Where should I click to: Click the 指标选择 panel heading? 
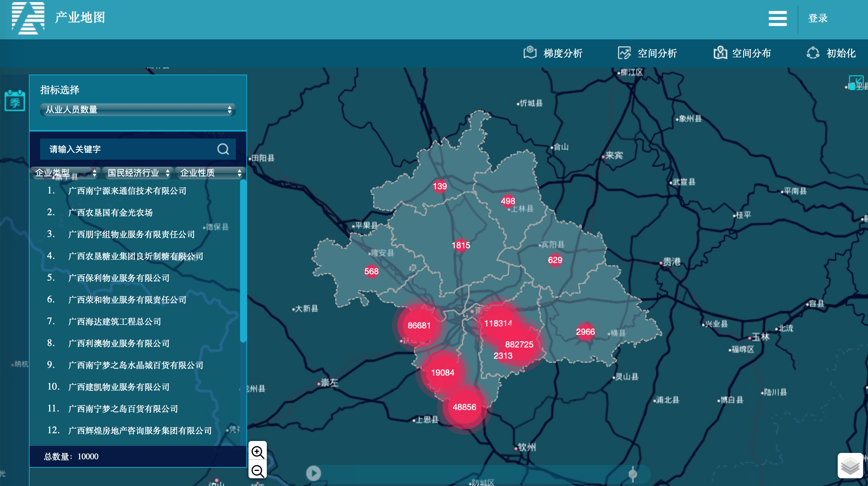(x=60, y=90)
